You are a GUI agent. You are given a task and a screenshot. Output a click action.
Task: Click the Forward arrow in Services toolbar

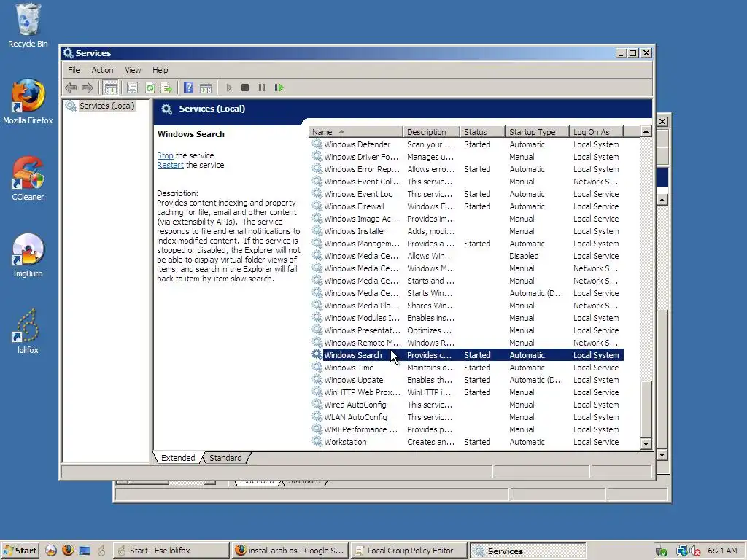pos(88,87)
